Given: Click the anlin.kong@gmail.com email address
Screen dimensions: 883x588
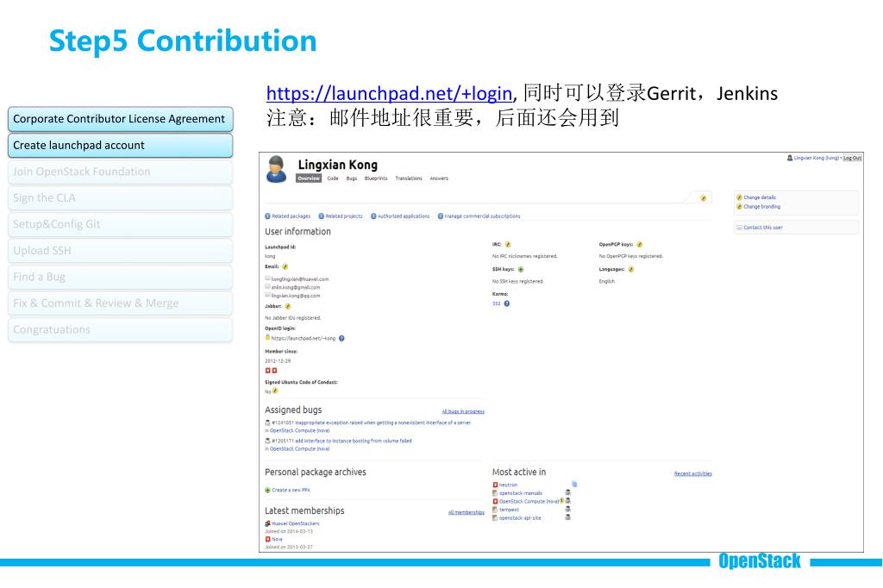Looking at the screenshot, I should (x=296, y=287).
